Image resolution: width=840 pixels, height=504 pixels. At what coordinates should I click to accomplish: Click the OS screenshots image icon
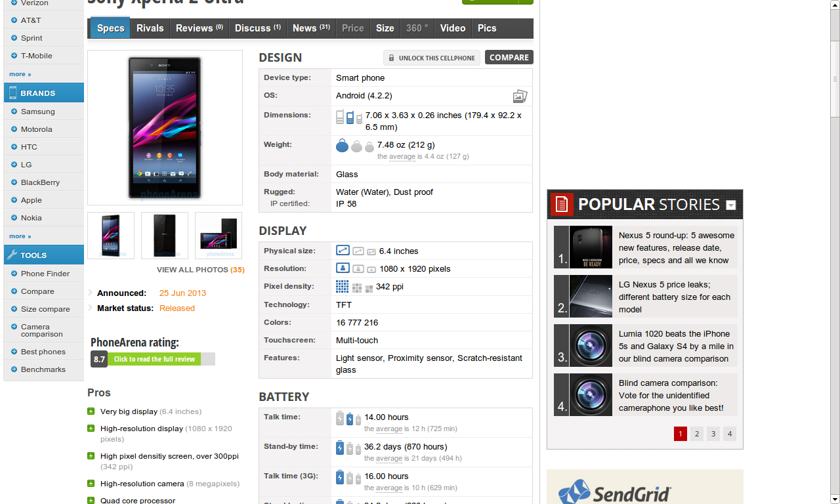point(520,96)
